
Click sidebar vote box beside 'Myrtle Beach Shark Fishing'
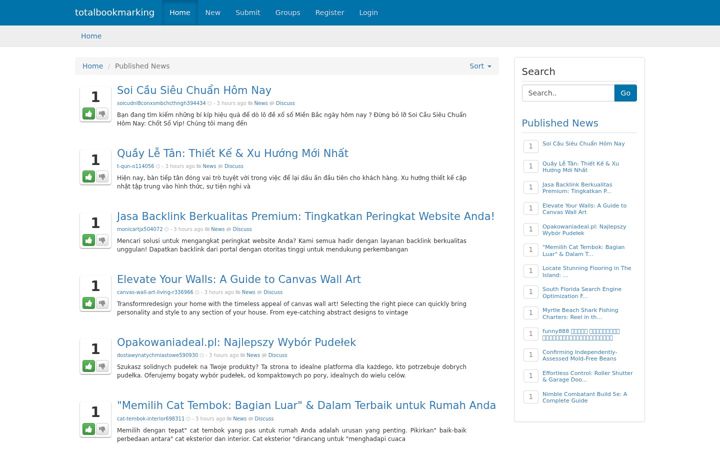(x=531, y=313)
